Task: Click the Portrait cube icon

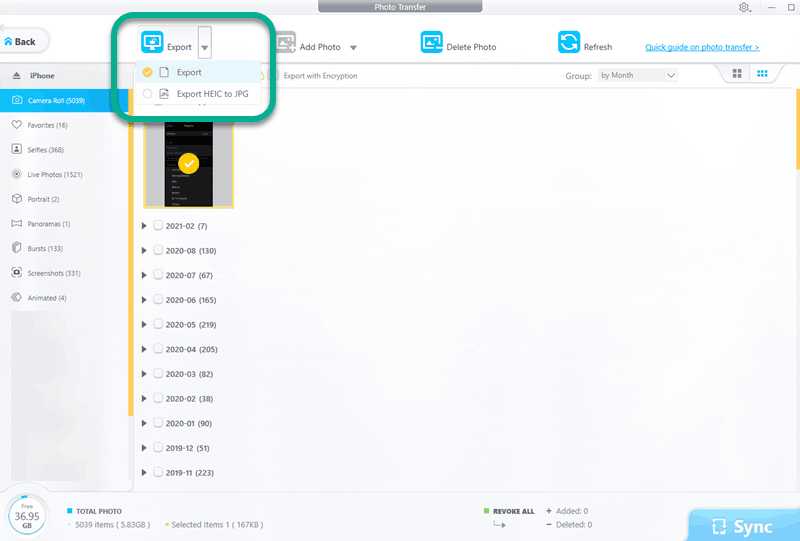Action: tap(17, 199)
